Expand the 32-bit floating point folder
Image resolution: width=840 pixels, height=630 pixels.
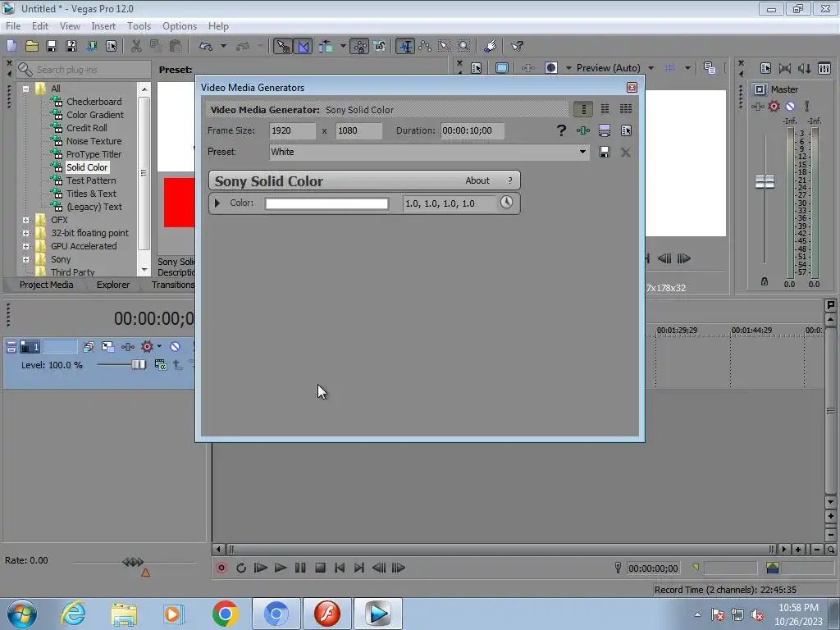pos(25,233)
